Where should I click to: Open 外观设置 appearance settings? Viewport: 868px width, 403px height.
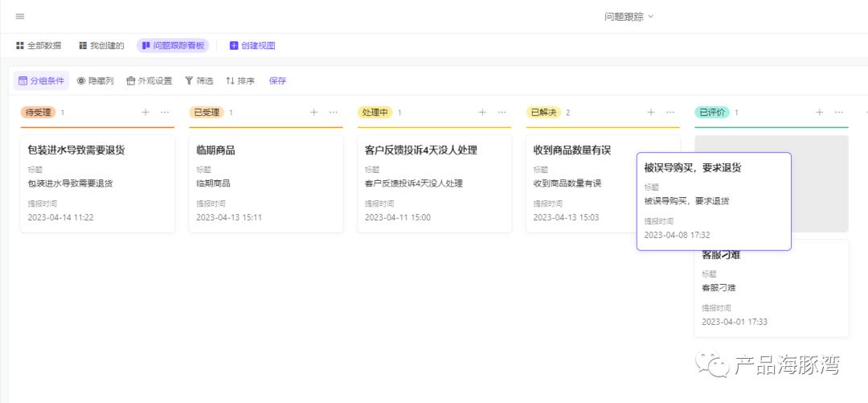click(x=149, y=80)
